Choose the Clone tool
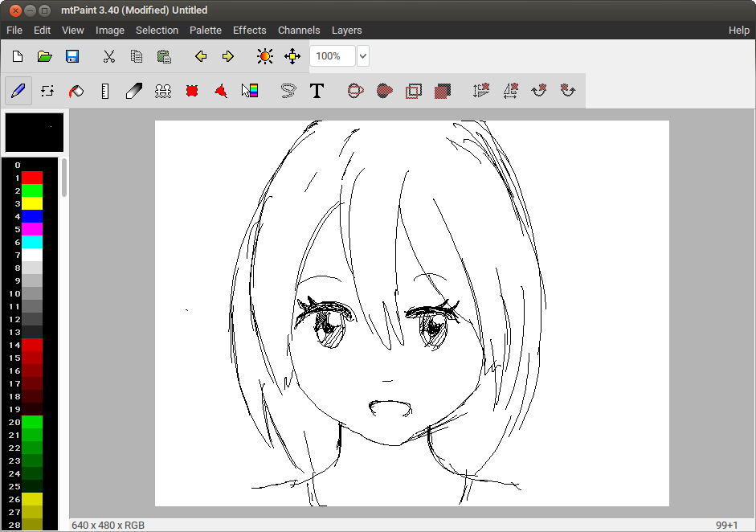Screen dimensions: 756x532 [163, 90]
